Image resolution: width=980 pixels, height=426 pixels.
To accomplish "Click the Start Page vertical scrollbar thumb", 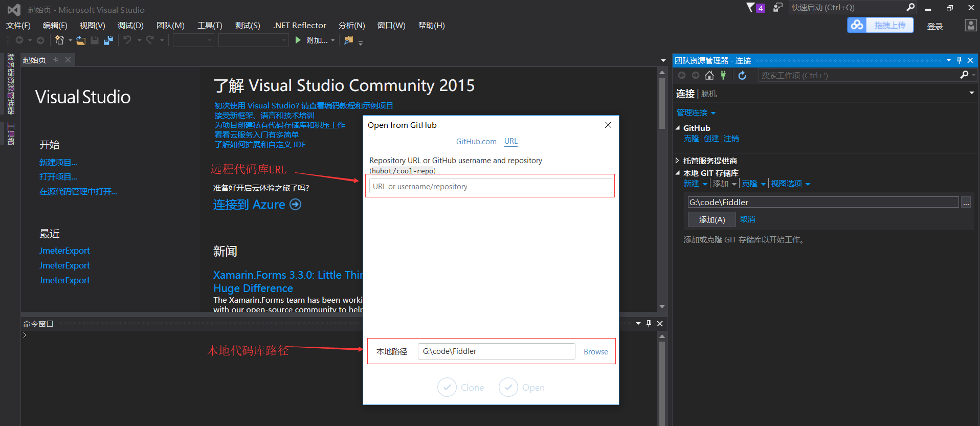I will coord(662,103).
